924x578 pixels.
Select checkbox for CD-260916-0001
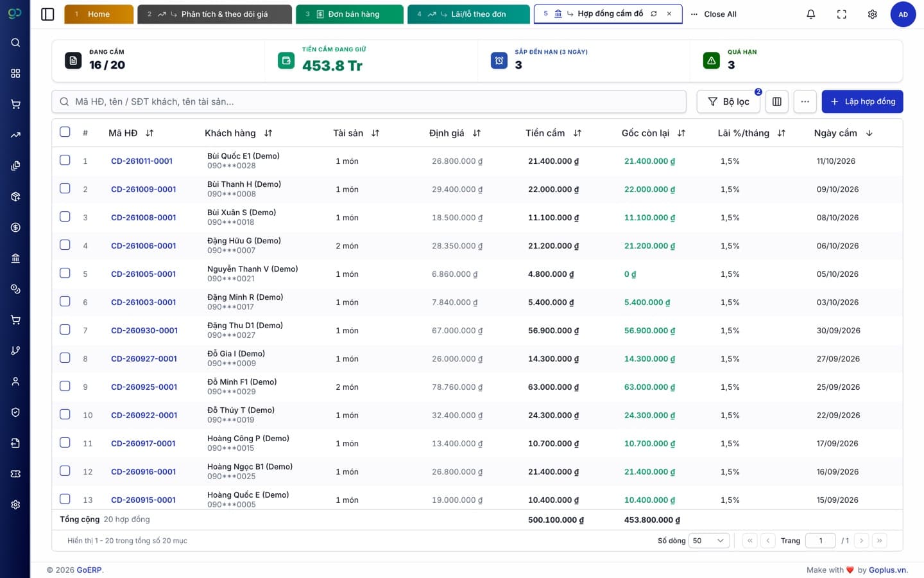[65, 471]
